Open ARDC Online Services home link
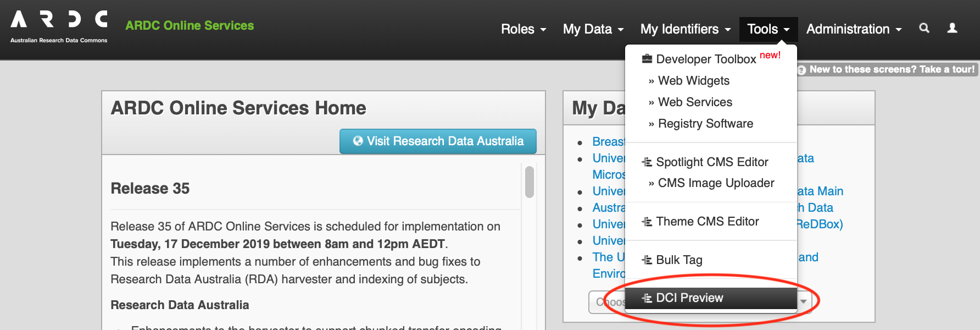 [190, 25]
